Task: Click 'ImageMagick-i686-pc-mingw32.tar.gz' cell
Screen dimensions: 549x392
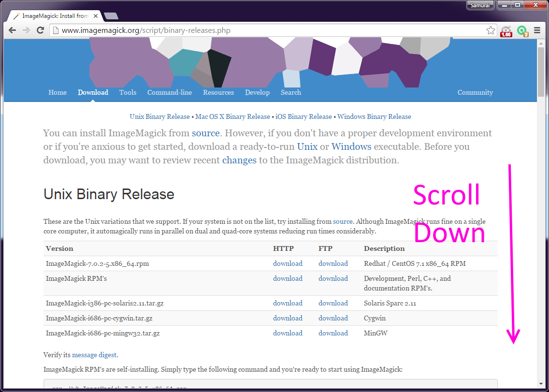Action: [x=102, y=333]
